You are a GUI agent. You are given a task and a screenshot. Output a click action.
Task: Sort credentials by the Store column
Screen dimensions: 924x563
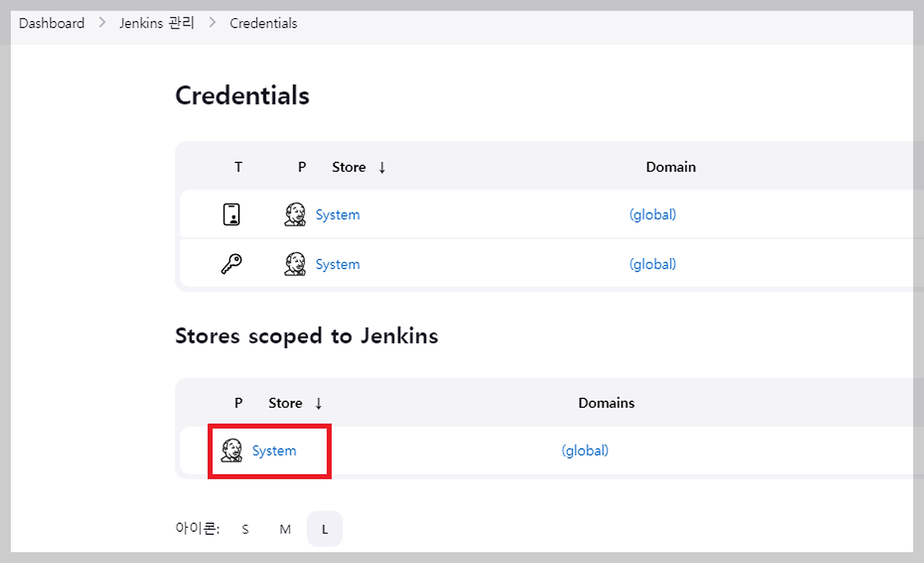click(349, 167)
